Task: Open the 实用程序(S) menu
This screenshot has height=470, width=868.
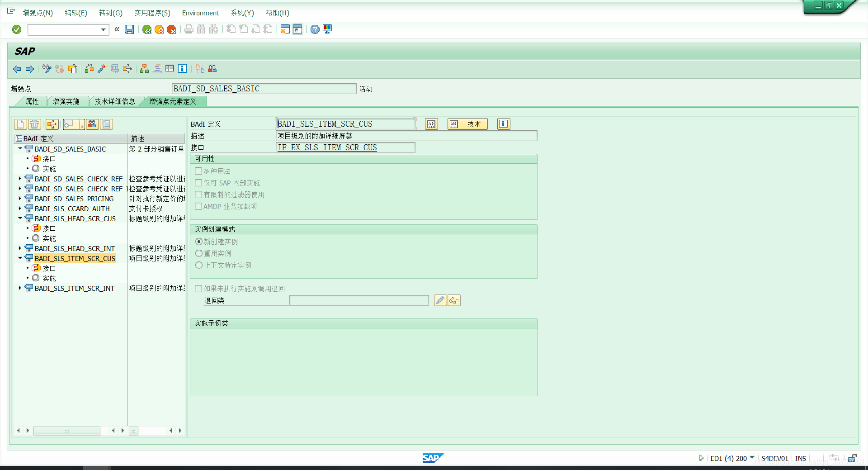Action: coord(152,13)
